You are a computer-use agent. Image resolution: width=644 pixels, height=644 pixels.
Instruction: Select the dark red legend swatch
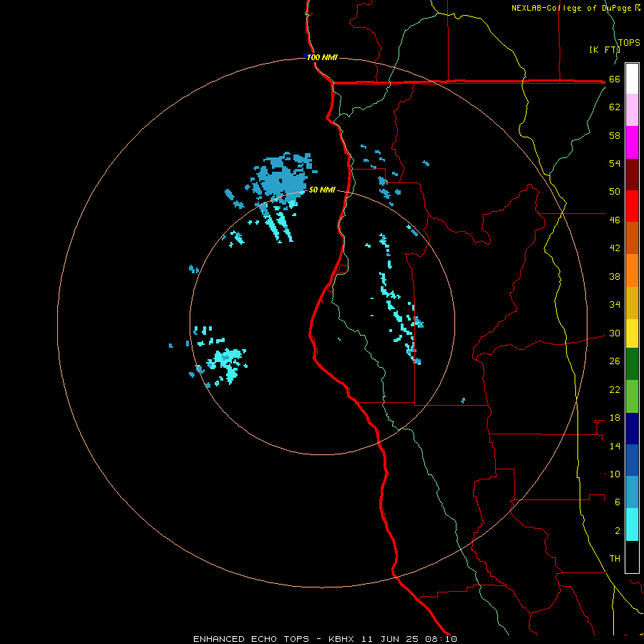pos(632,175)
